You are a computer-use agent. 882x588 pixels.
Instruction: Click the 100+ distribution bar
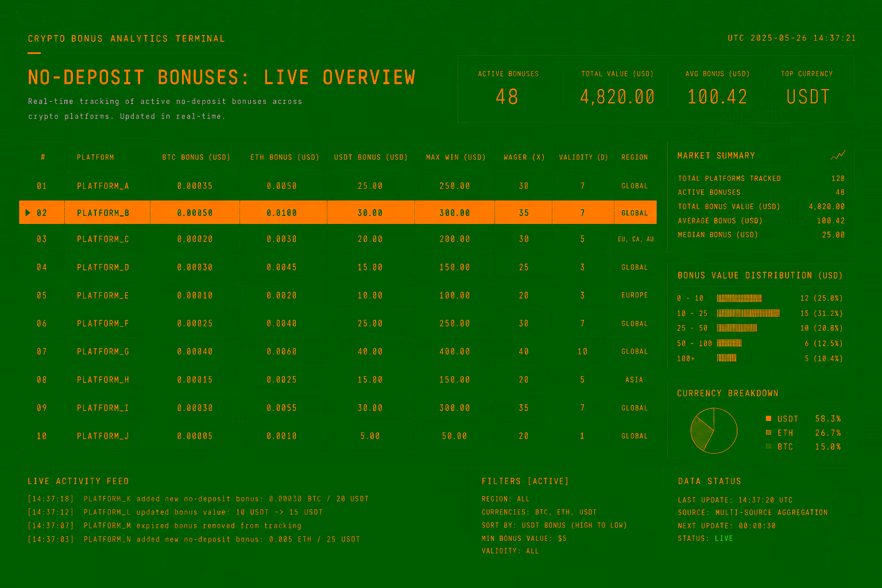click(726, 358)
